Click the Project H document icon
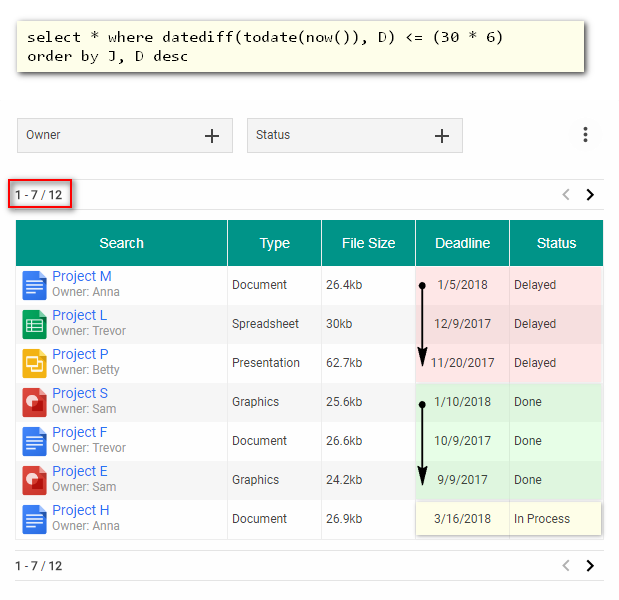 35,519
